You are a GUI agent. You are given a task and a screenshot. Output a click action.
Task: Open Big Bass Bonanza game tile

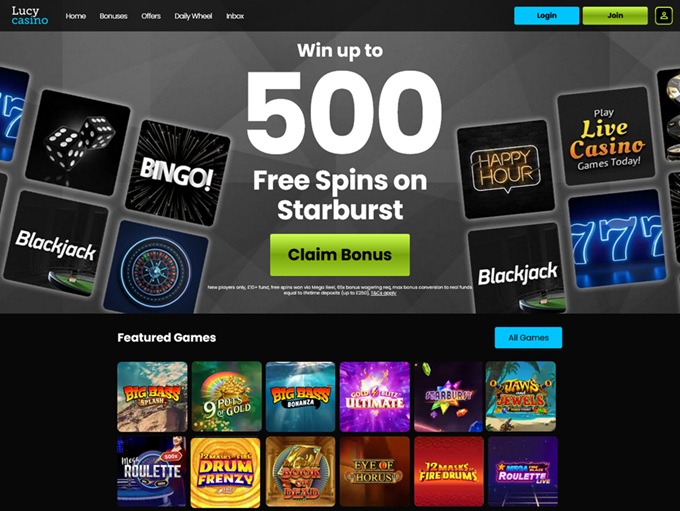(301, 396)
